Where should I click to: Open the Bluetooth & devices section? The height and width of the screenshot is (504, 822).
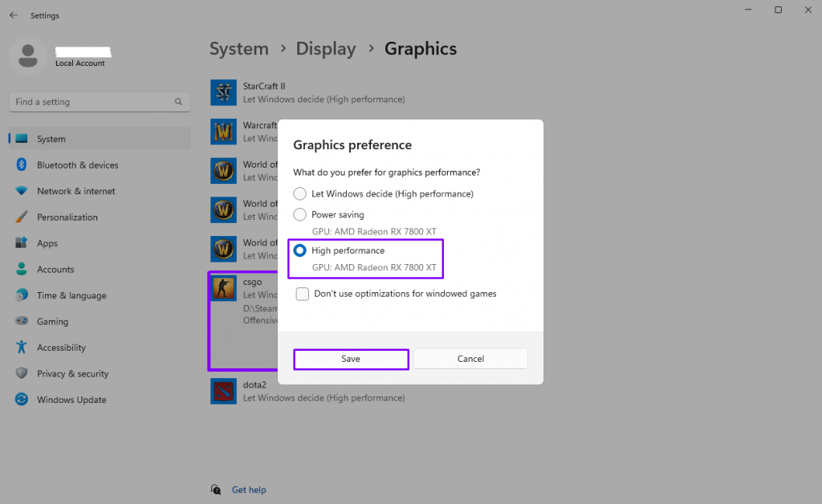tap(77, 165)
